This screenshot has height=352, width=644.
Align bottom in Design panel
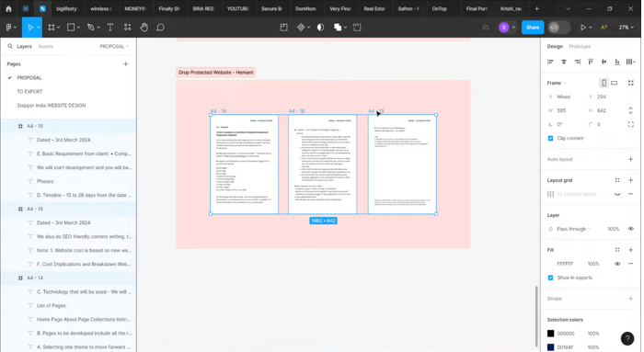(617, 62)
